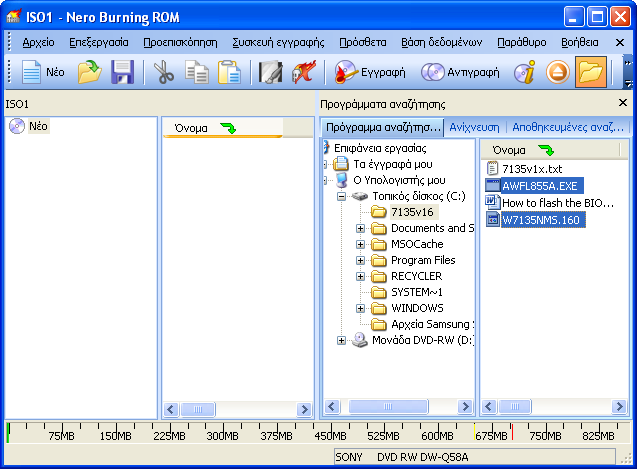Image resolution: width=637 pixels, height=469 pixels.
Task: Open compilation info pen-and-paper icon
Action: [x=271, y=72]
